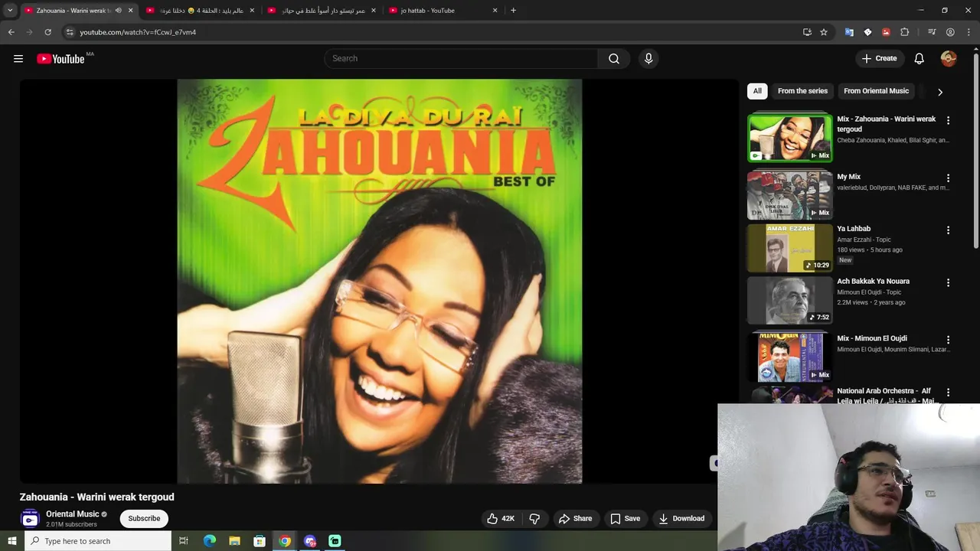Select the From Oriental Music chip
This screenshot has height=551, width=980.
click(876, 91)
